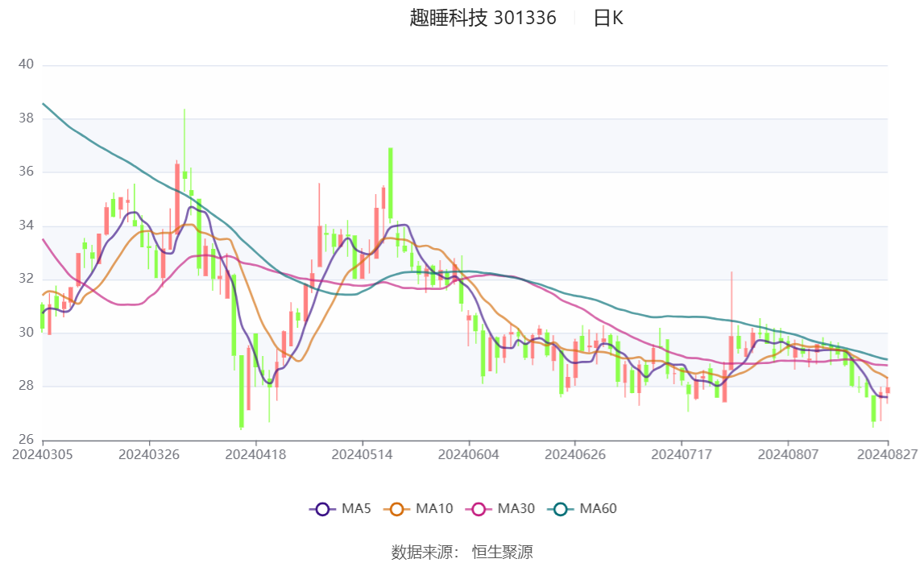Click the 20240626 date axis label
This screenshot has width=924, height=563.
[575, 454]
